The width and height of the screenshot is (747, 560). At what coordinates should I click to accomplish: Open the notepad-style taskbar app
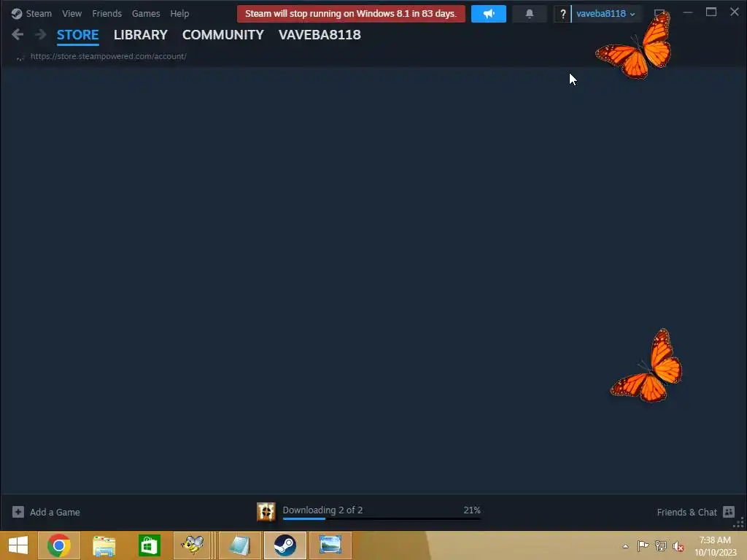pos(239,545)
